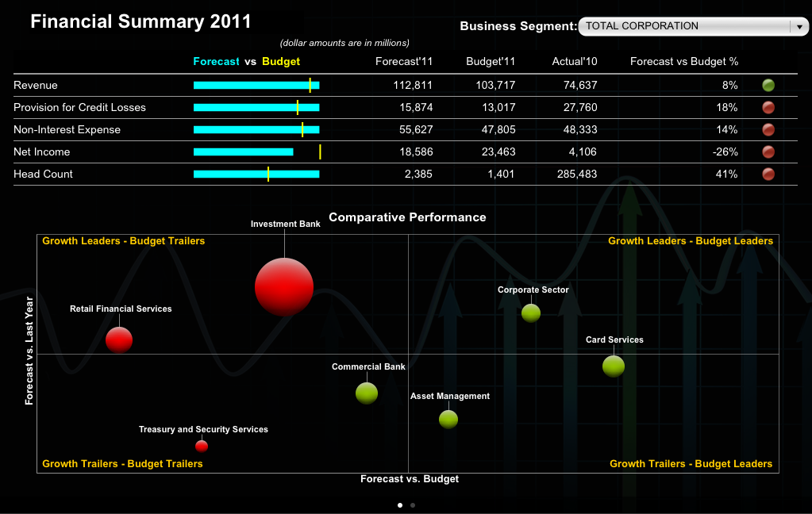Click the Card Services green bubble
812x514 pixels.
point(614,366)
